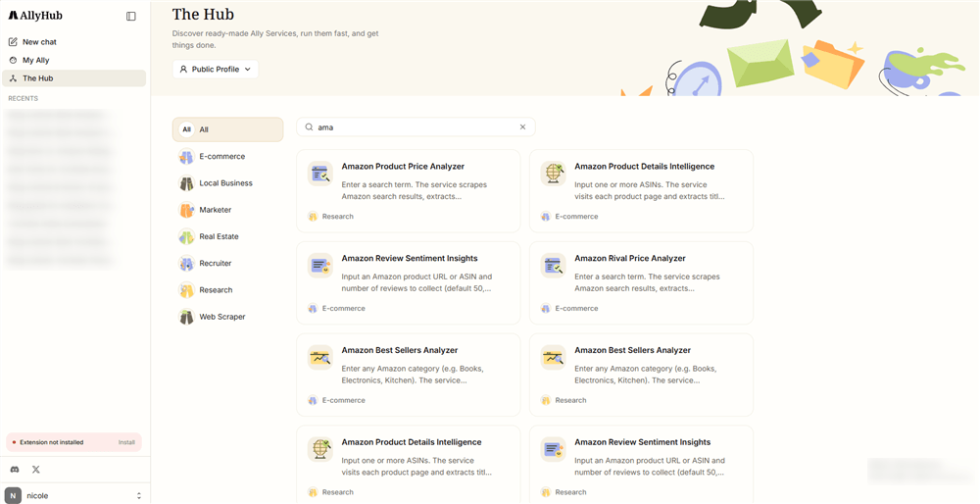Click the Research category icon
980x504 pixels.
[186, 290]
